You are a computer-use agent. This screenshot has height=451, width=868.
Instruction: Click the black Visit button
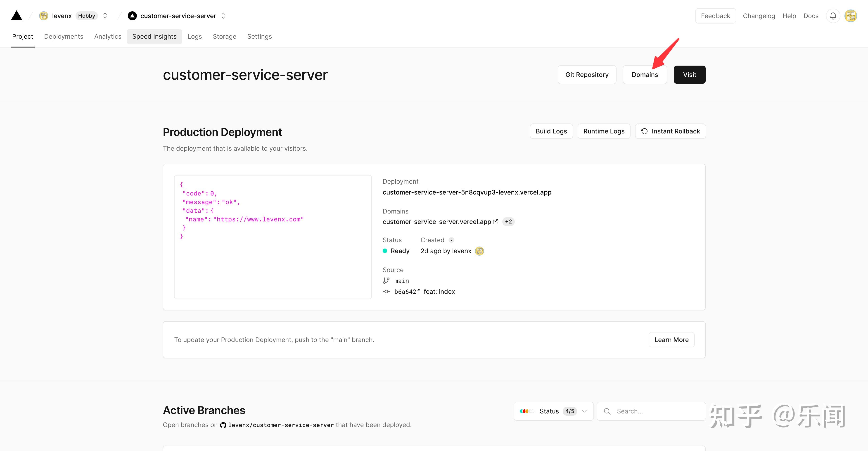[689, 75]
